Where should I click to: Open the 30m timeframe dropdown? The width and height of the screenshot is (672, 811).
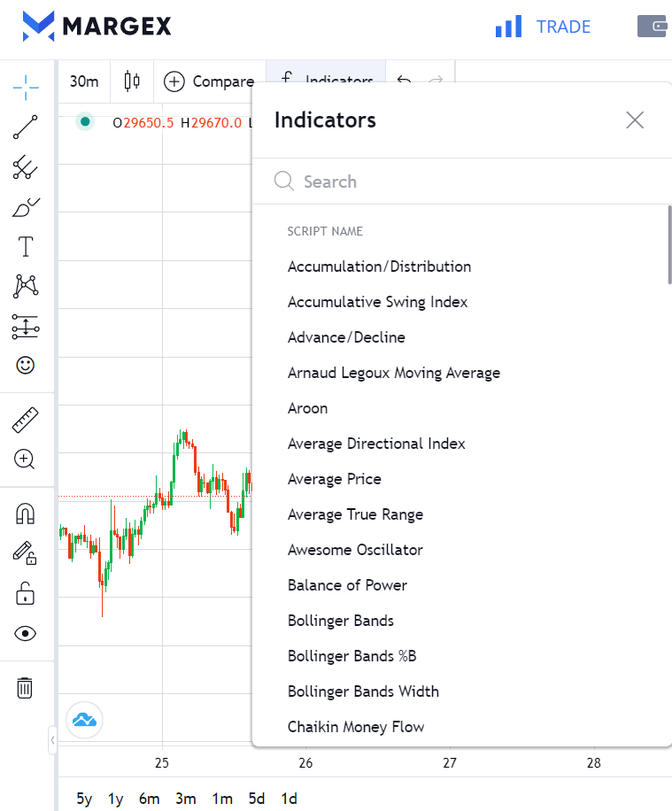84,81
